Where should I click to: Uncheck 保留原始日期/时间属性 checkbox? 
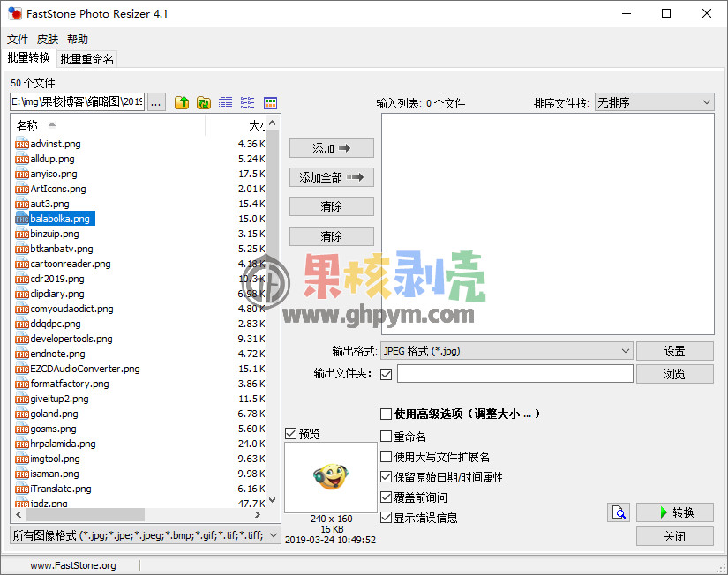(386, 477)
